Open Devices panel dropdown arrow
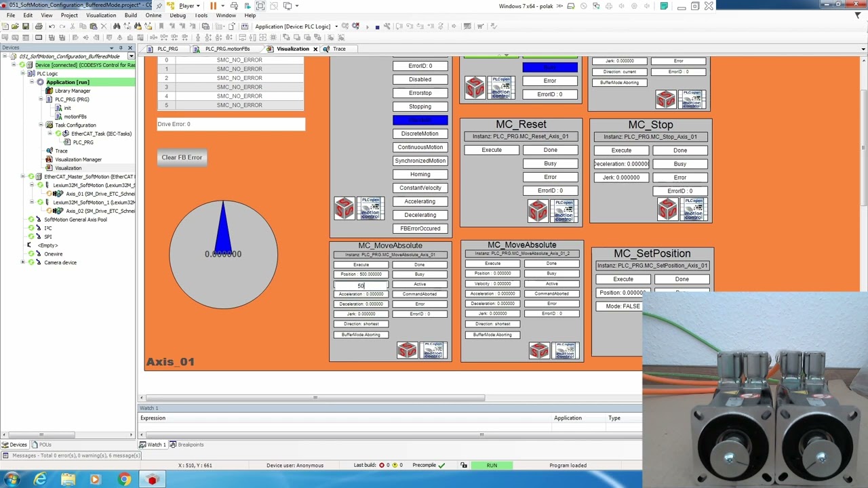Image resolution: width=868 pixels, height=488 pixels. coord(111,47)
